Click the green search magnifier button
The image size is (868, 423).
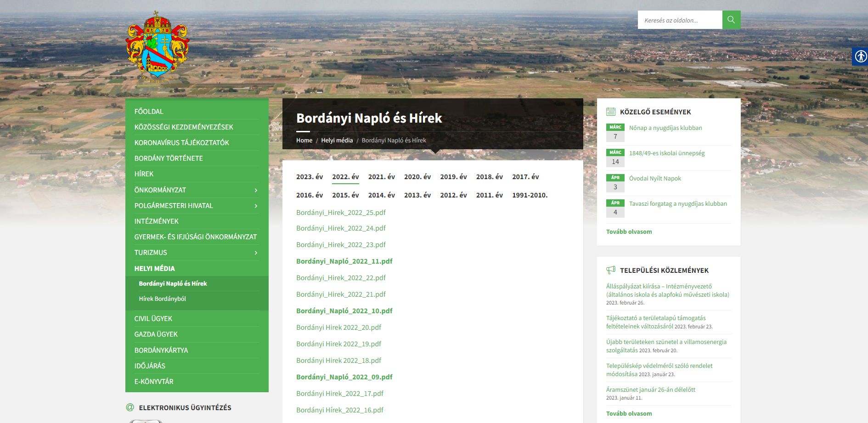point(731,20)
